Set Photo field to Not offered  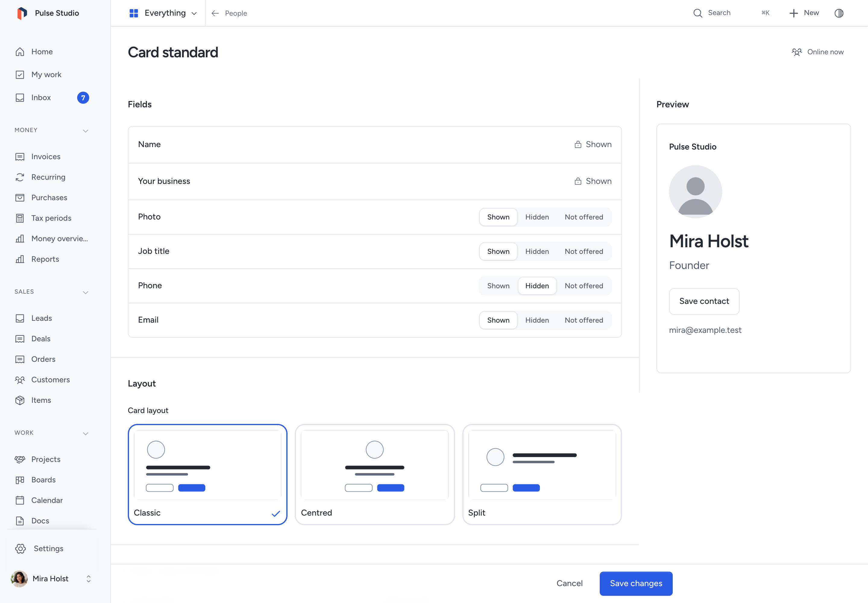583,217
